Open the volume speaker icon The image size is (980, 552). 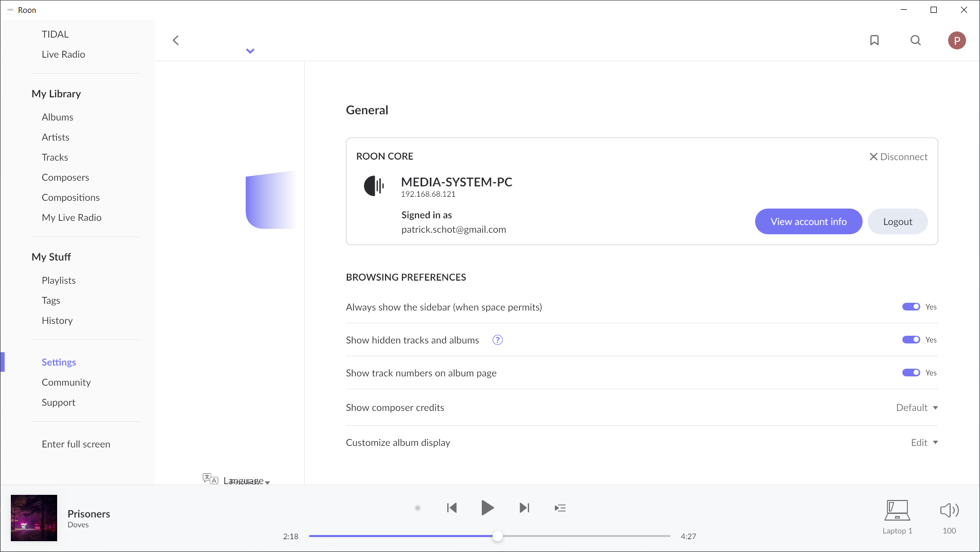tap(949, 510)
